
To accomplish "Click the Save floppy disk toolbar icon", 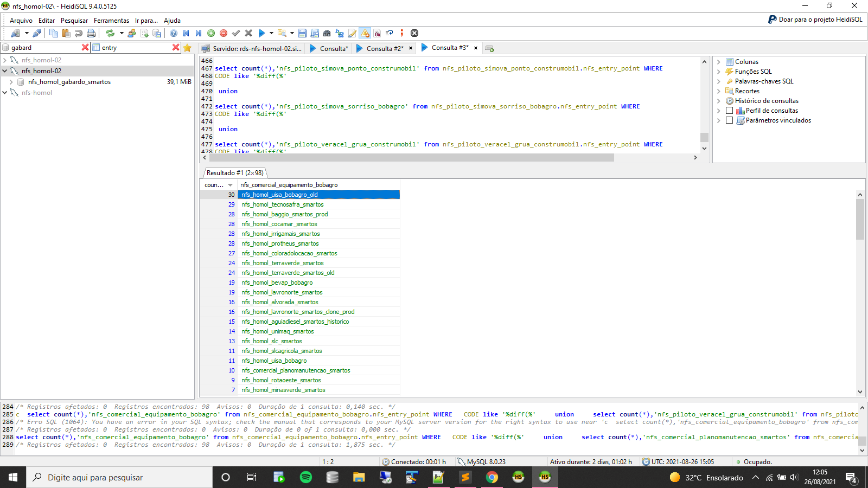I will (302, 33).
